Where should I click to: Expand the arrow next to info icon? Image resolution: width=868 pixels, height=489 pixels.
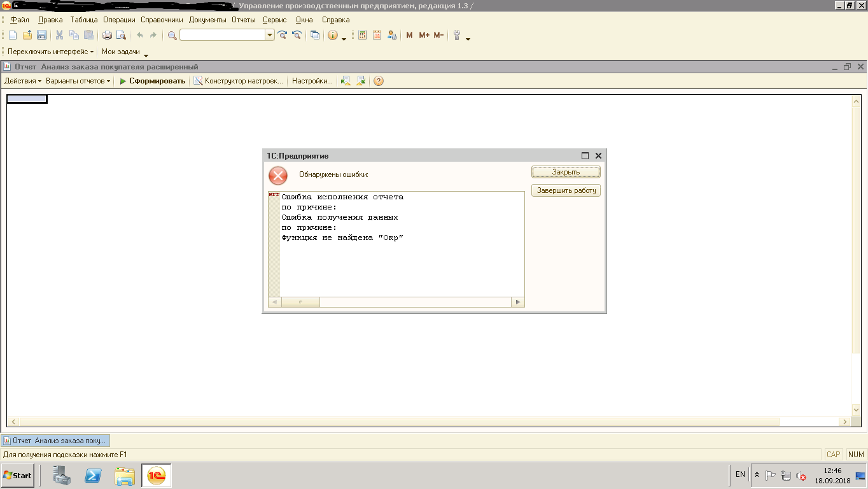pyautogui.click(x=344, y=38)
